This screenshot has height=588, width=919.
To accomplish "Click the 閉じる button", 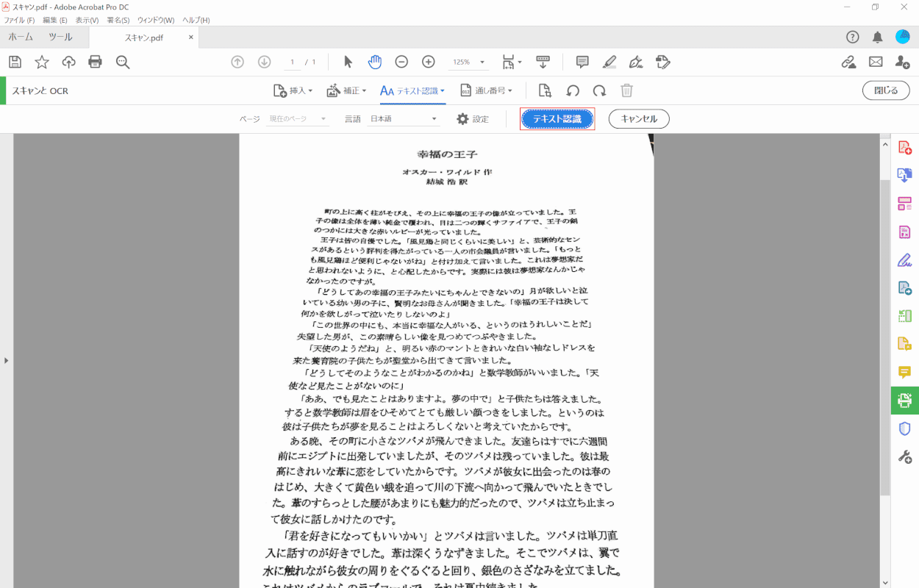I will (886, 90).
